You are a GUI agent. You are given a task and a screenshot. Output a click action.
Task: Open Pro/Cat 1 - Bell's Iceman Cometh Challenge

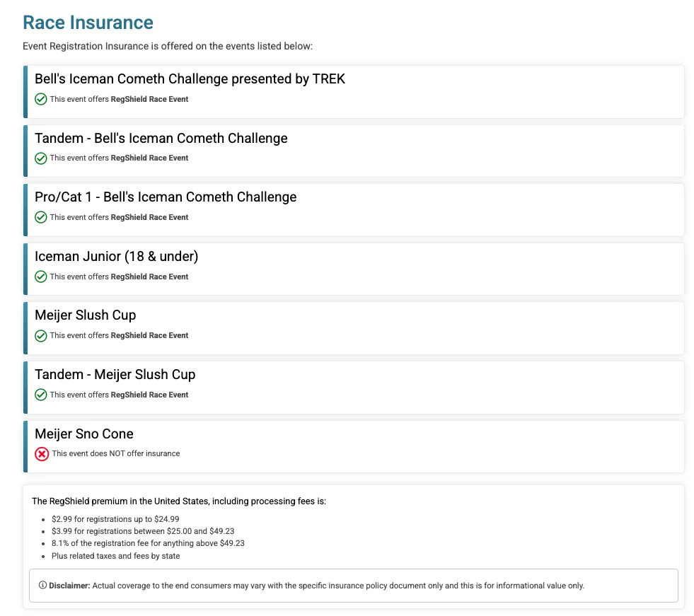point(166,197)
